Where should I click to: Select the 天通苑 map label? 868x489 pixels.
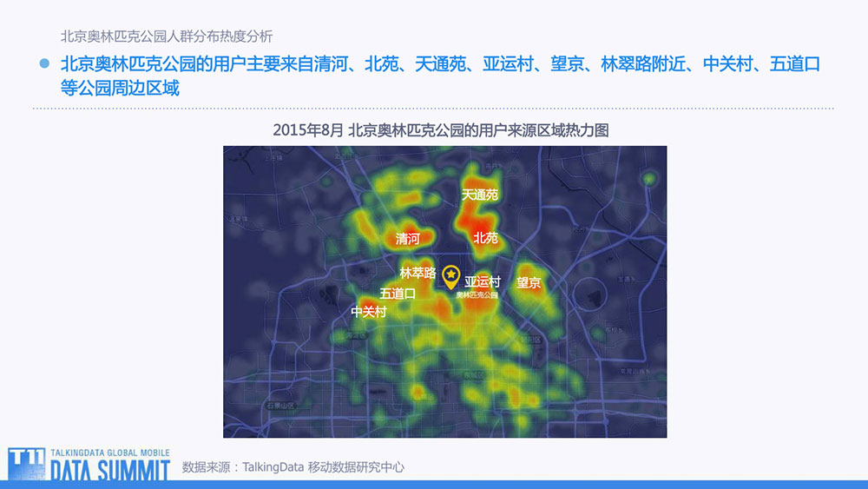coord(479,195)
